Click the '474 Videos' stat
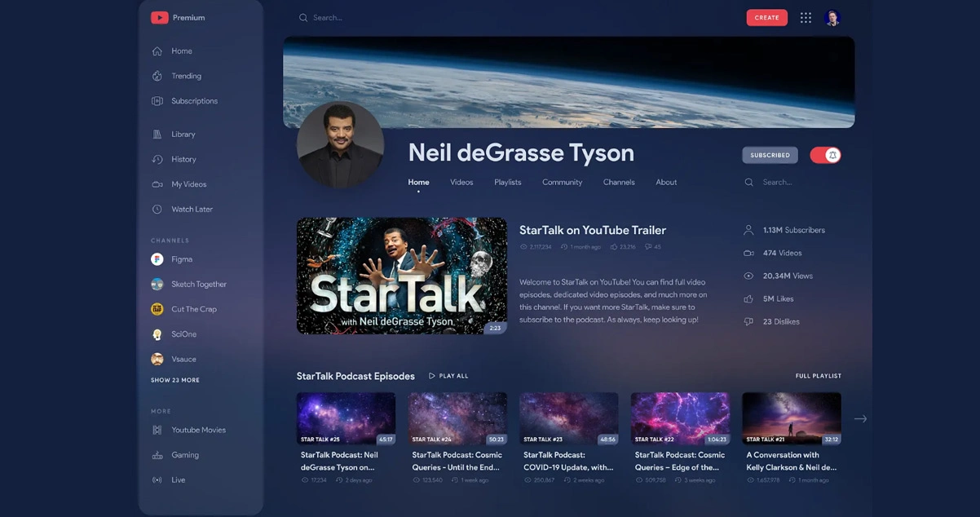Image resolution: width=980 pixels, height=517 pixels. click(782, 253)
